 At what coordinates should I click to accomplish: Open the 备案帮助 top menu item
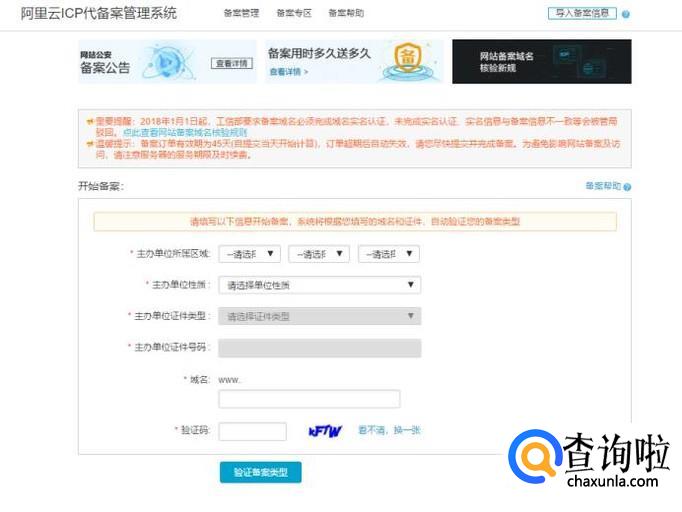[x=346, y=13]
